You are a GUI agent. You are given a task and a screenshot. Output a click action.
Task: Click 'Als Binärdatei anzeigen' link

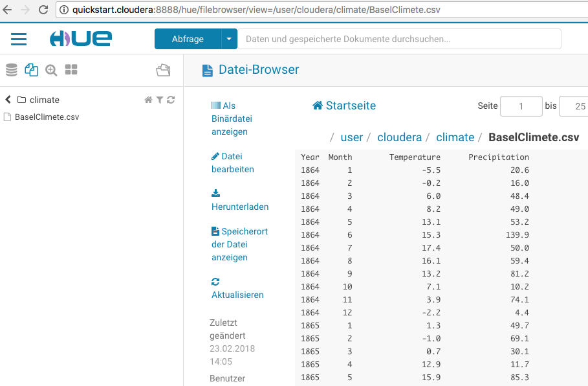232,119
